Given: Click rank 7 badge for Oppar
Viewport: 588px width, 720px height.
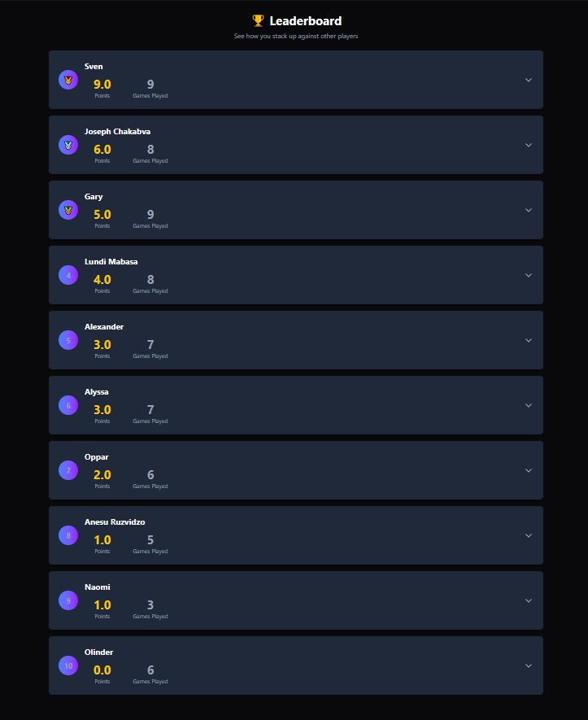Looking at the screenshot, I should coord(68,471).
